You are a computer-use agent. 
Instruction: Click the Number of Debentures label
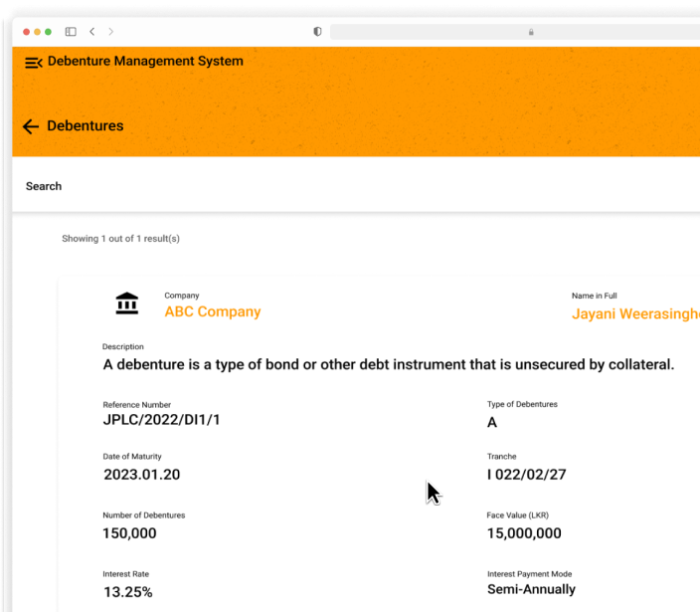144,515
